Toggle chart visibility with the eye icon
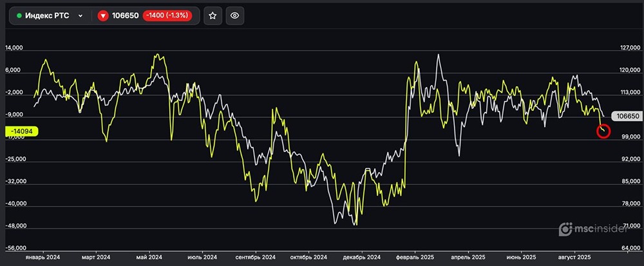 coord(235,15)
